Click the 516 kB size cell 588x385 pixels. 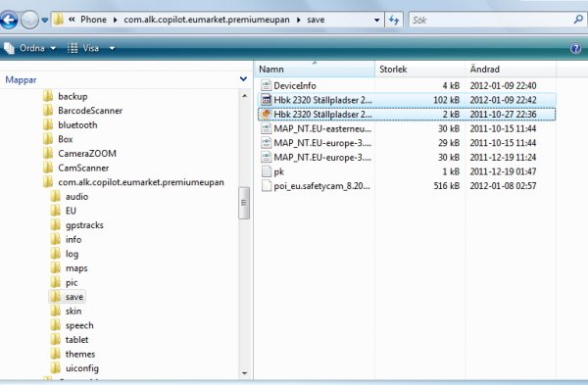click(446, 185)
